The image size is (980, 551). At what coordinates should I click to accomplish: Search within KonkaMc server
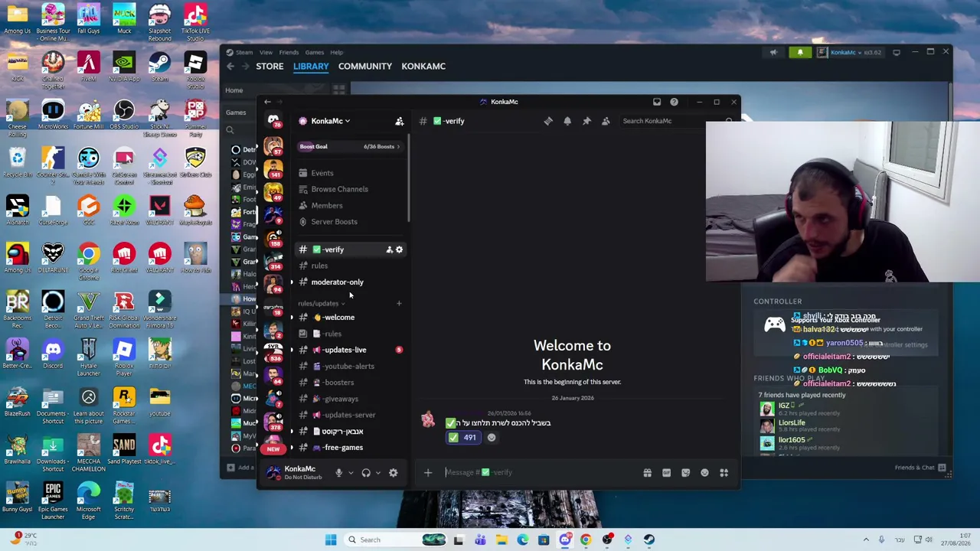coord(678,121)
